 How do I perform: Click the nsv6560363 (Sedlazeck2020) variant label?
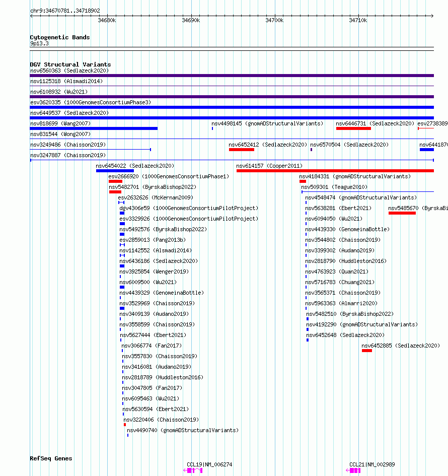point(69,71)
